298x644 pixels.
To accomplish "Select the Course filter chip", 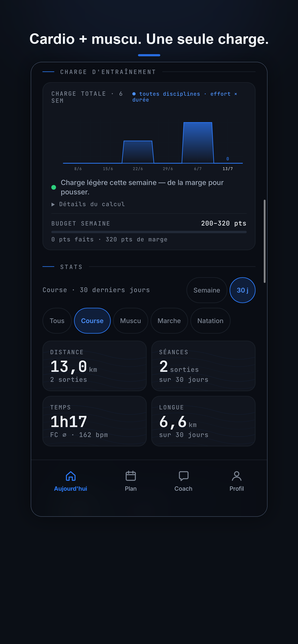I will point(92,321).
